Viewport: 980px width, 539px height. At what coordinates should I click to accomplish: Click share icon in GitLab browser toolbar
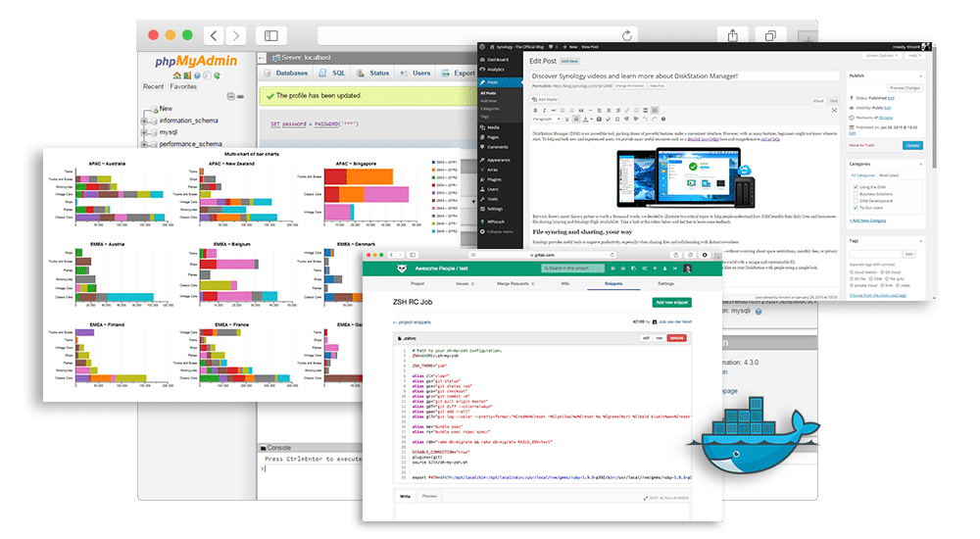[676, 255]
